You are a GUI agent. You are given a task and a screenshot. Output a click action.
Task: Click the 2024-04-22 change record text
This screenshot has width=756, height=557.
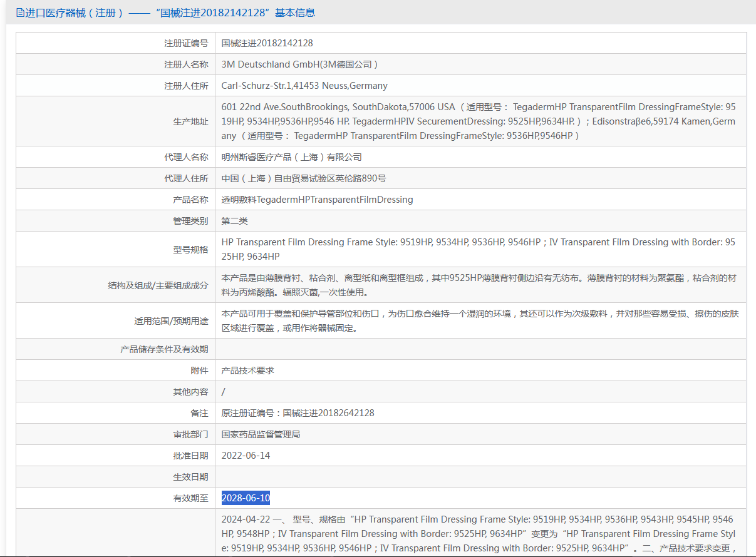point(479,534)
